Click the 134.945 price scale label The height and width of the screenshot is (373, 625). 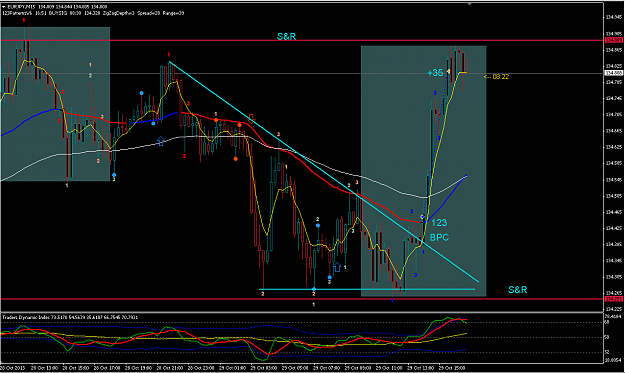coord(614,18)
